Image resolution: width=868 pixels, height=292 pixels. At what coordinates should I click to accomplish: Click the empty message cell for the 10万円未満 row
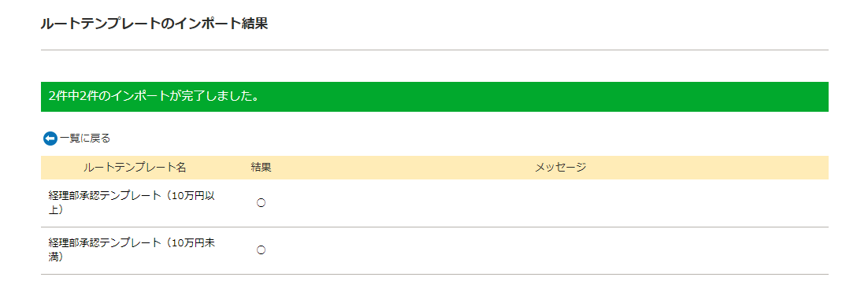pos(560,250)
